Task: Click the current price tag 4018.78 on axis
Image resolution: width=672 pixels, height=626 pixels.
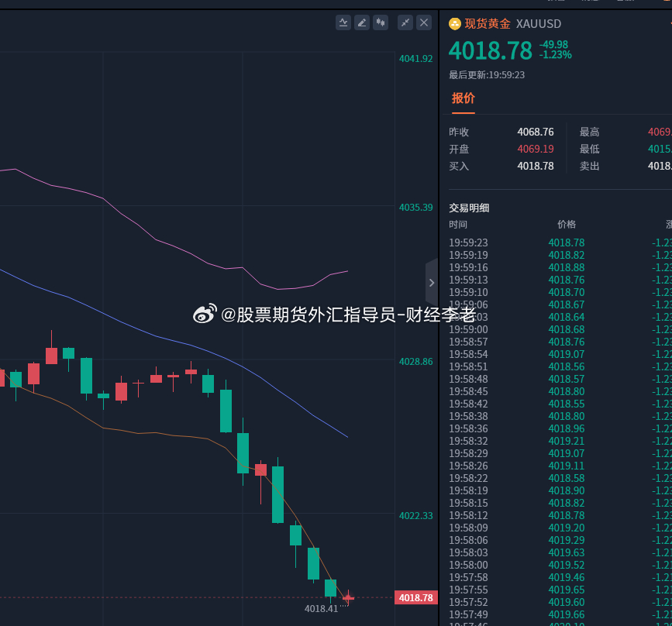Action: (416, 597)
